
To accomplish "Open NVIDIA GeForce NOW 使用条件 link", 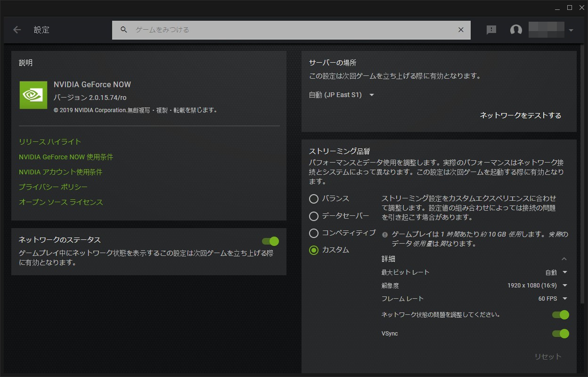I will pos(66,157).
